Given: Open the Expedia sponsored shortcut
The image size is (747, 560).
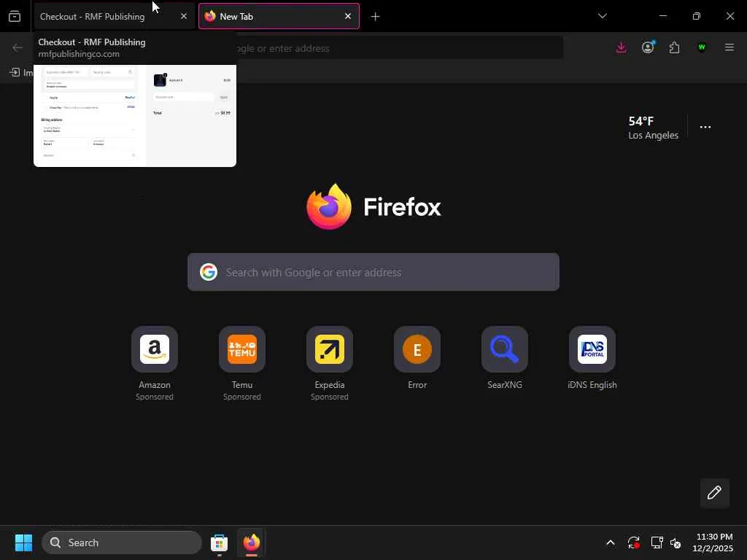Looking at the screenshot, I should pyautogui.click(x=330, y=349).
